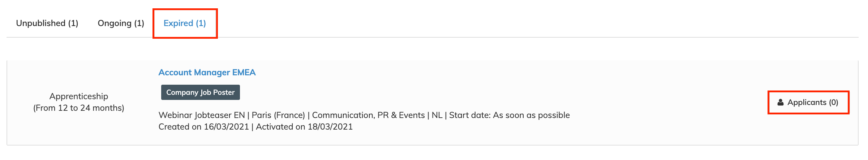This screenshot has width=868, height=160.
Task: Select the Expired (1) tab
Action: 185,23
